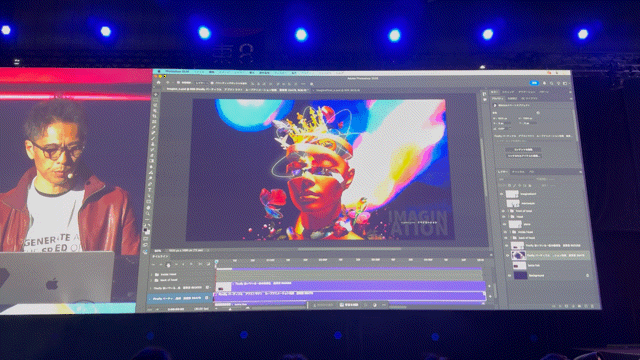Click the upper button in Properties panel
Image resolution: width=640 pixels, height=360 pixels.
(523, 150)
